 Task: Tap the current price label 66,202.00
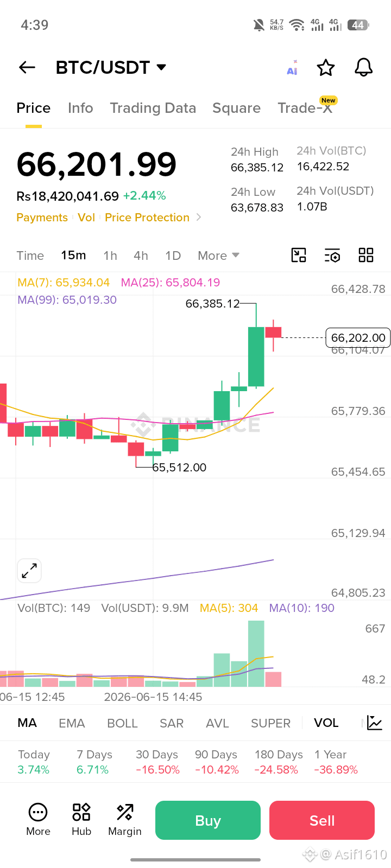(x=358, y=337)
